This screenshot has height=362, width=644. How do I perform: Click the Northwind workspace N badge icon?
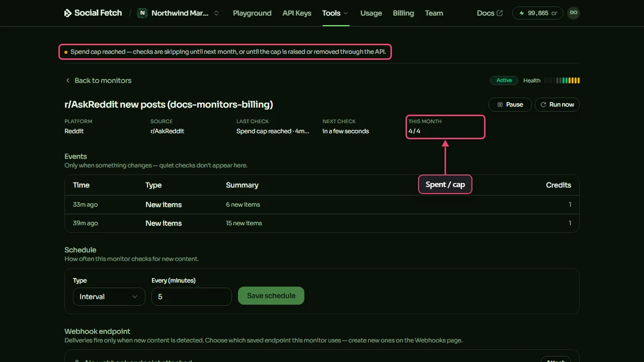pos(142,13)
